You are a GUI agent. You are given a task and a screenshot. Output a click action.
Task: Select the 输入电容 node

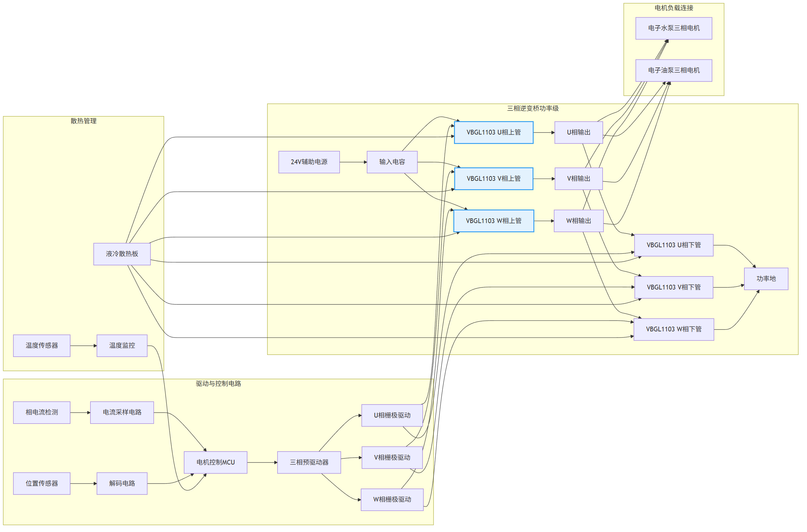tap(392, 162)
